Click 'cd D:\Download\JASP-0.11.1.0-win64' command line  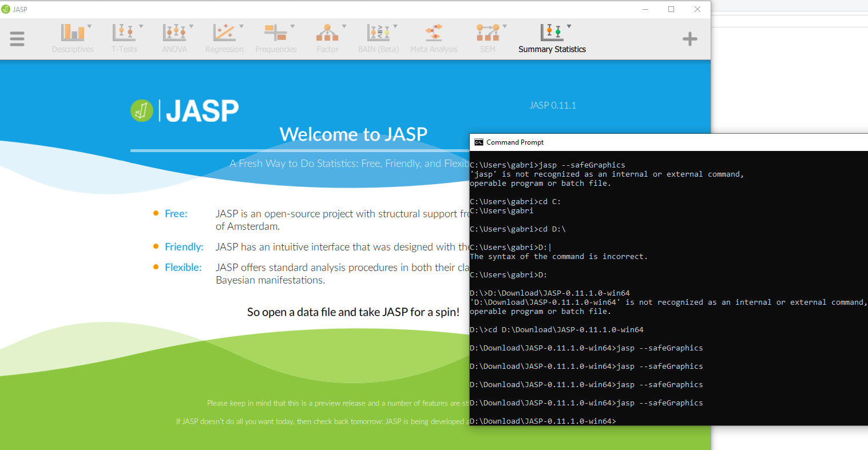click(557, 330)
